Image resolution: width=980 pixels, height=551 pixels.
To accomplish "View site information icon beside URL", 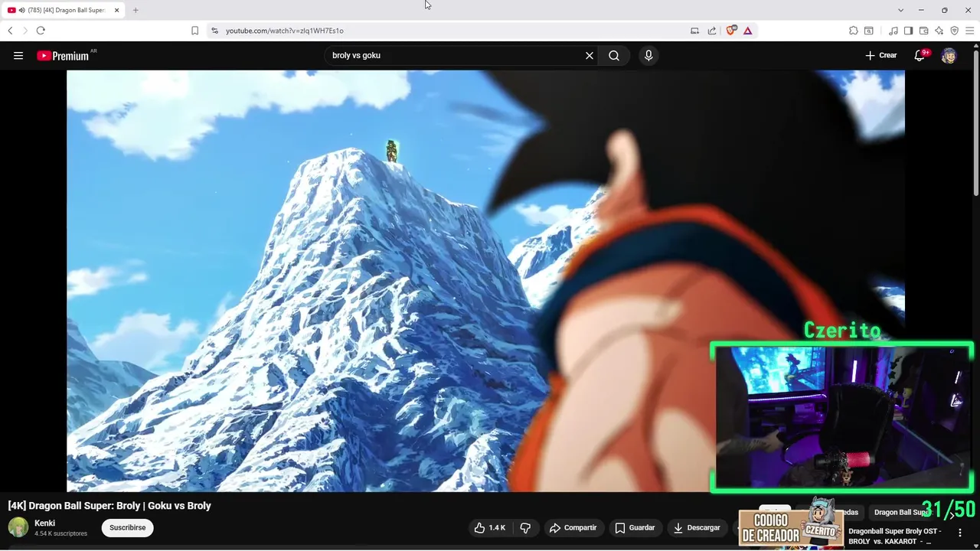I will pyautogui.click(x=214, y=31).
